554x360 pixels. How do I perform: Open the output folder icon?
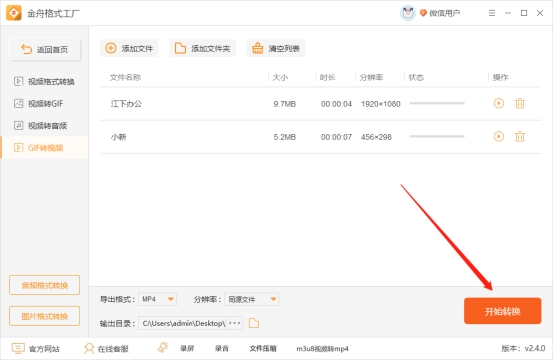tap(254, 323)
